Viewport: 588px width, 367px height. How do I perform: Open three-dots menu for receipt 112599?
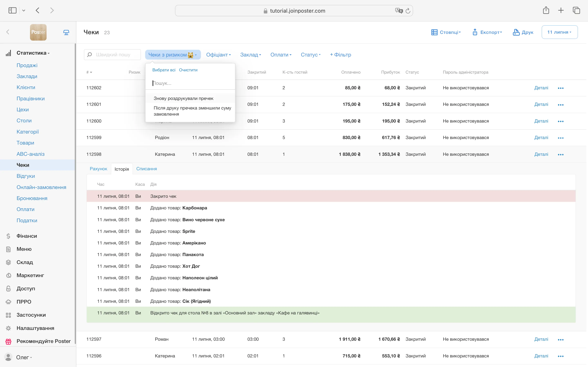(x=561, y=138)
